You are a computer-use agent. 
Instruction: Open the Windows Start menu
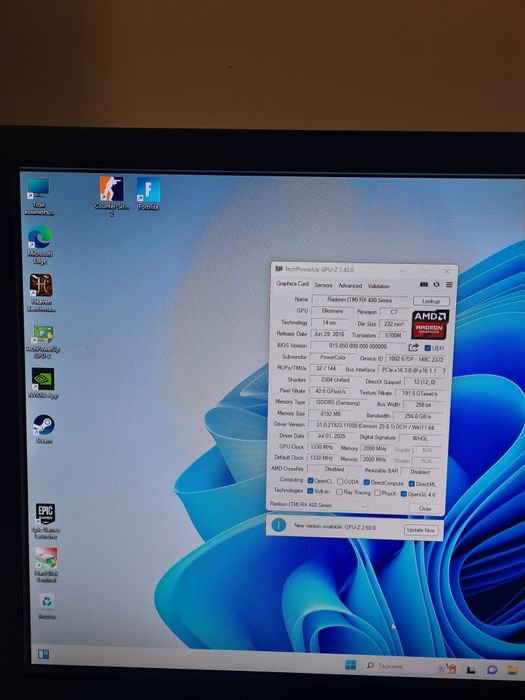(350, 665)
